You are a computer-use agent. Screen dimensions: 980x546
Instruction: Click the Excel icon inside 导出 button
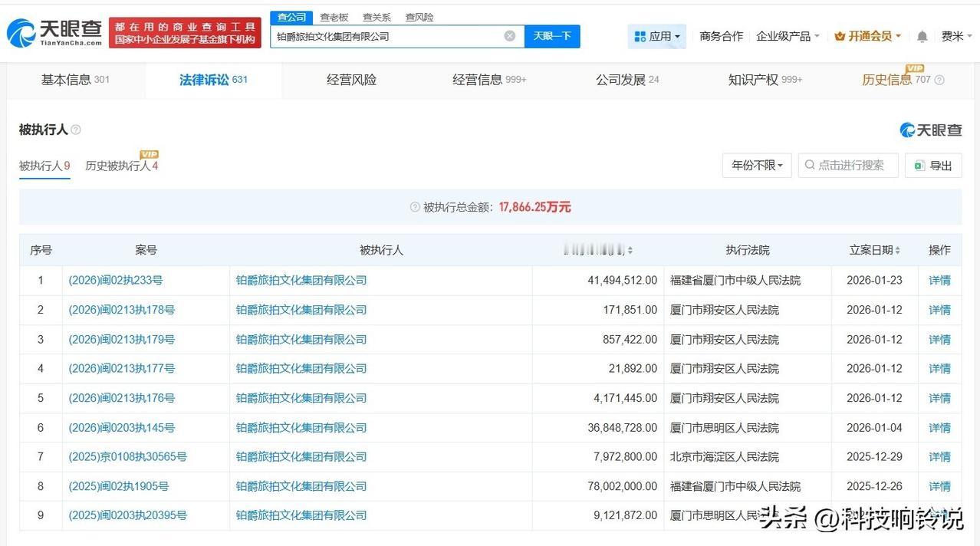(x=919, y=165)
